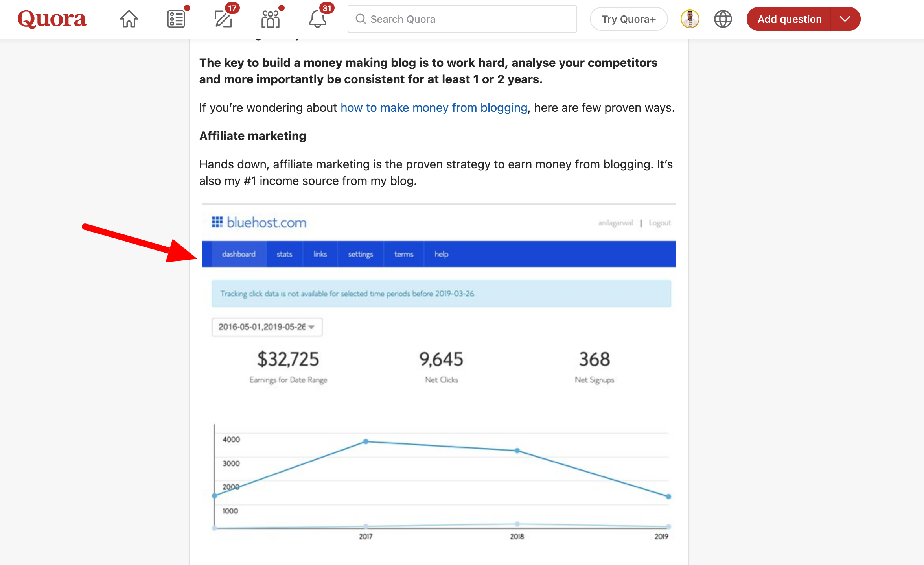The width and height of the screenshot is (924, 565).
Task: Click the Net Signups label
Action: point(595,380)
